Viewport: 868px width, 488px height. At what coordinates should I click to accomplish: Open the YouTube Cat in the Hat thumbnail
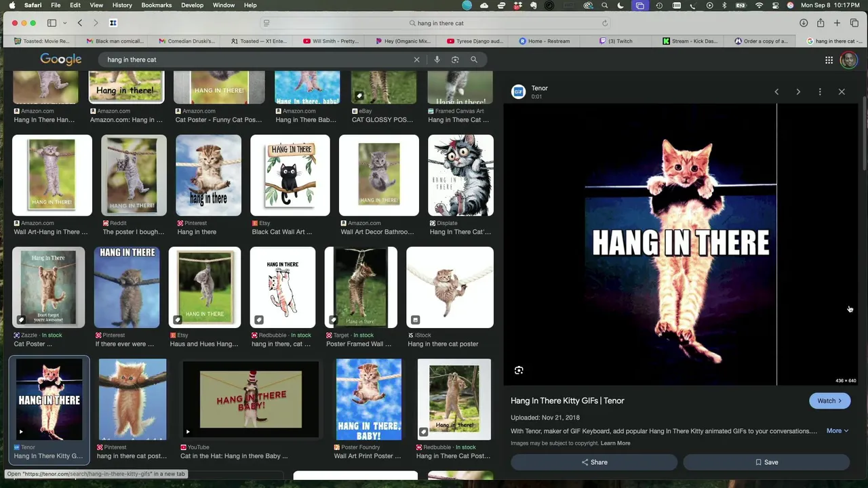pyautogui.click(x=251, y=400)
